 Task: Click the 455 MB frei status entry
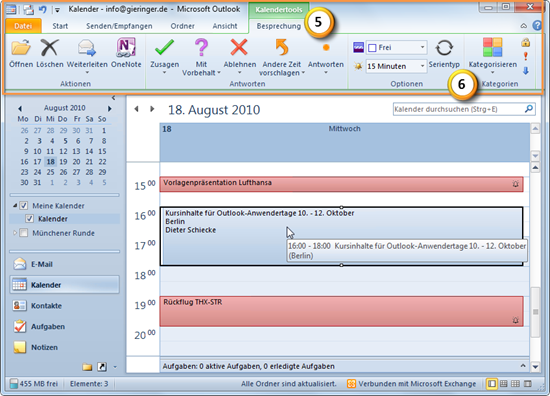tap(34, 384)
